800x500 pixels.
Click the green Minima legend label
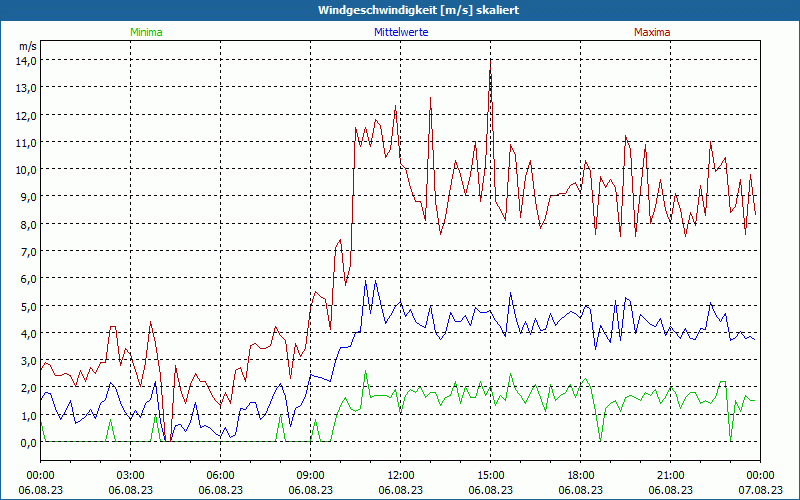click(146, 32)
